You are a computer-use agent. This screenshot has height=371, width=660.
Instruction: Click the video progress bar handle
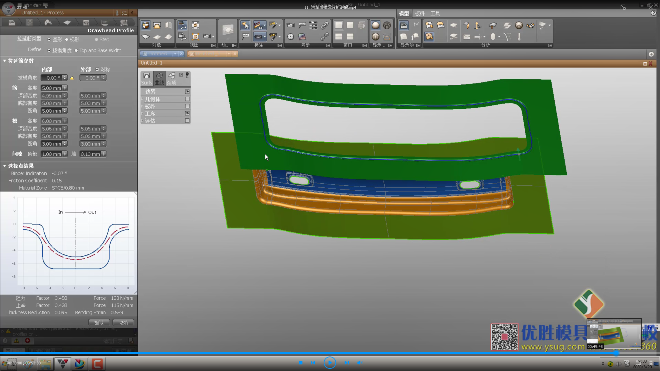pos(616,353)
